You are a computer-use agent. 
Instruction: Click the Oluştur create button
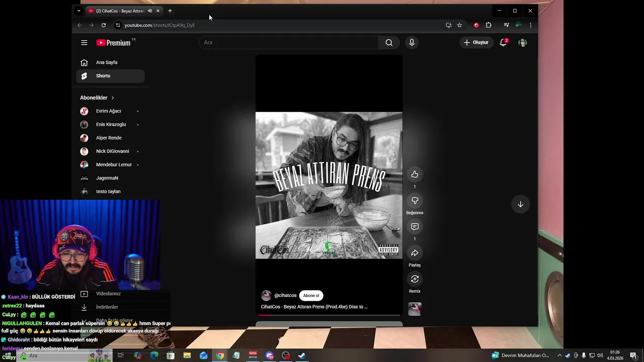[x=476, y=43]
